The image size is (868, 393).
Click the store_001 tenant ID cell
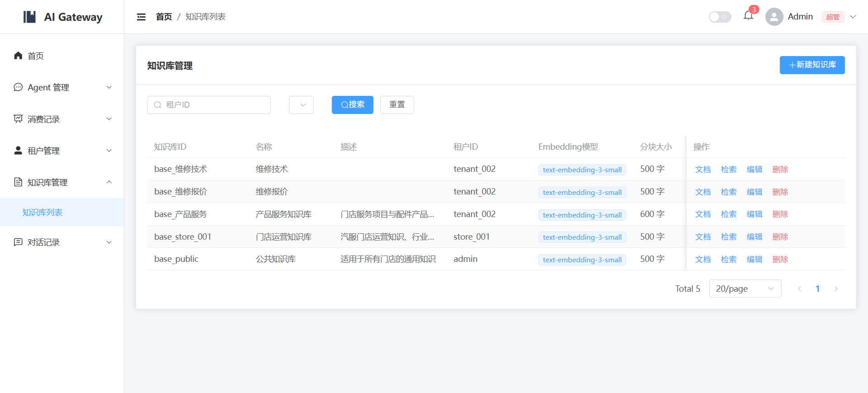[472, 237]
